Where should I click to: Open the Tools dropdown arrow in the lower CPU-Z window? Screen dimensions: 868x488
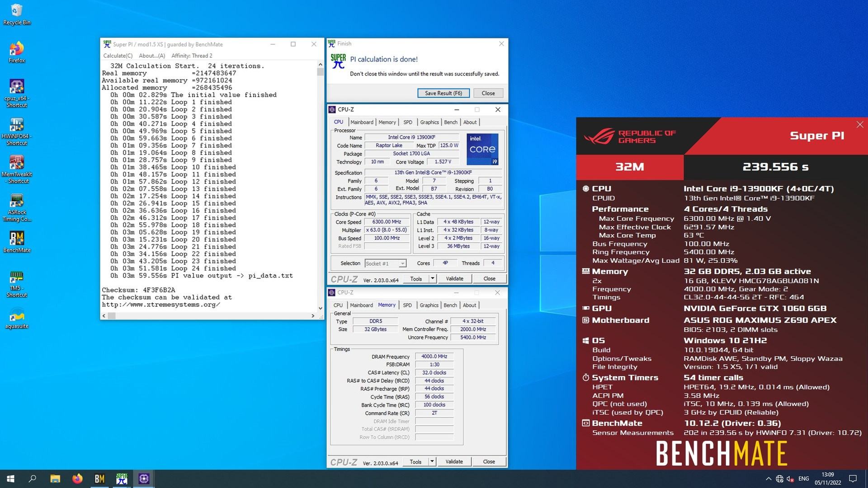pos(432,461)
